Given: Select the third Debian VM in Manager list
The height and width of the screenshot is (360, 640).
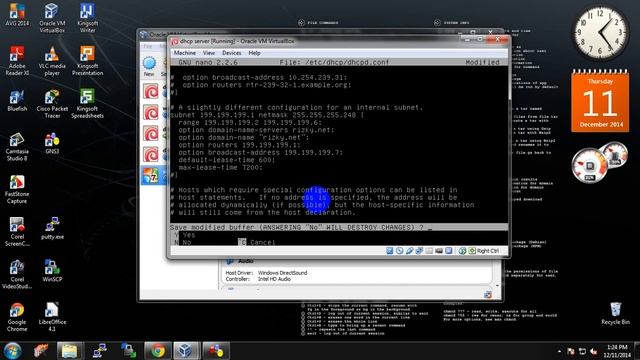Looking at the screenshot, I should coord(154,134).
